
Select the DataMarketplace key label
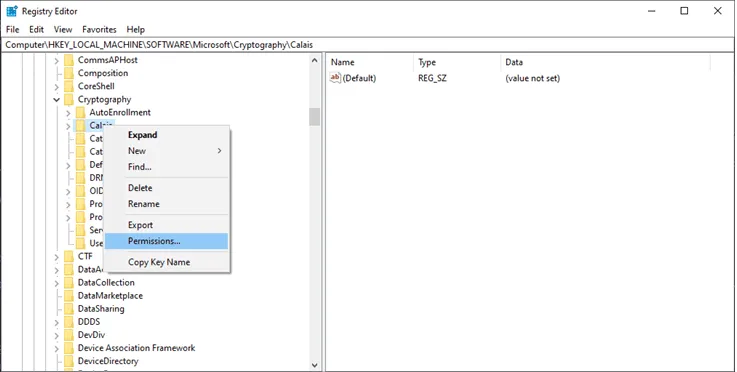point(110,296)
